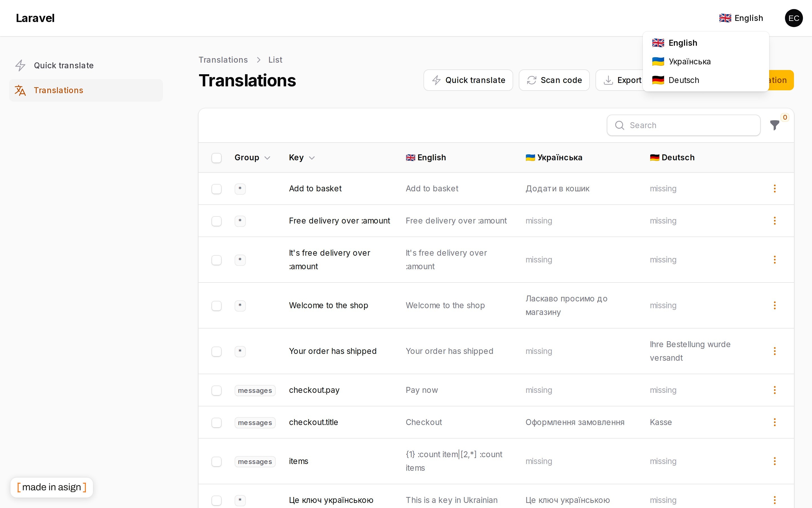Check the checkout.pay row checkbox
The image size is (812, 508).
(x=217, y=390)
